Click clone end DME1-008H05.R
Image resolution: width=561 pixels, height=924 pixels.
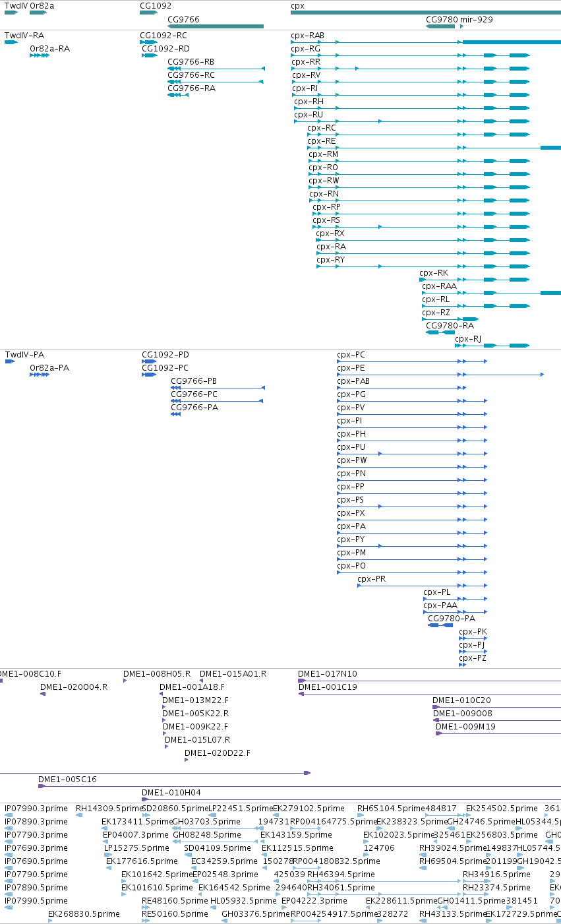coord(157,674)
